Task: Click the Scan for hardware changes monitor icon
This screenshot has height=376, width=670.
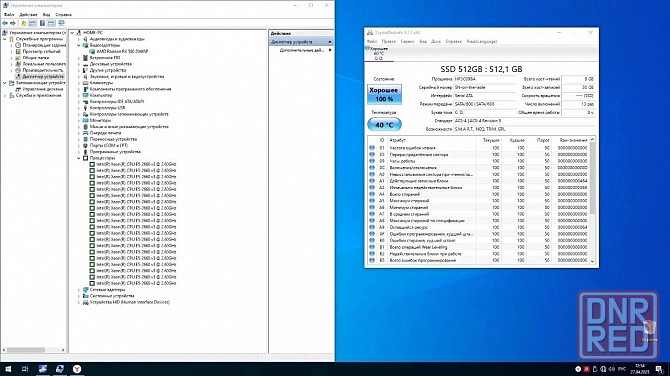Action: click(x=62, y=23)
